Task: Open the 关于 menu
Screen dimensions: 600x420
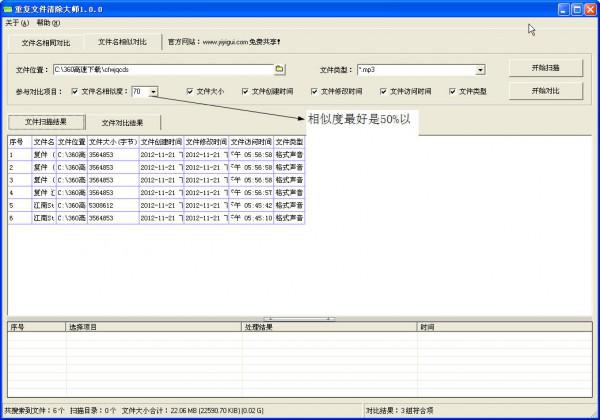Action: tap(17, 23)
